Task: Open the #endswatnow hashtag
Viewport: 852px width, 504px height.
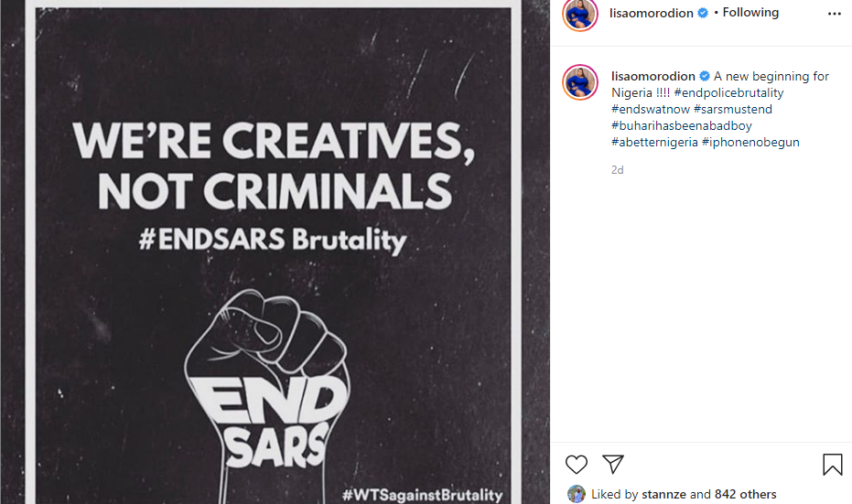Action: coord(650,109)
